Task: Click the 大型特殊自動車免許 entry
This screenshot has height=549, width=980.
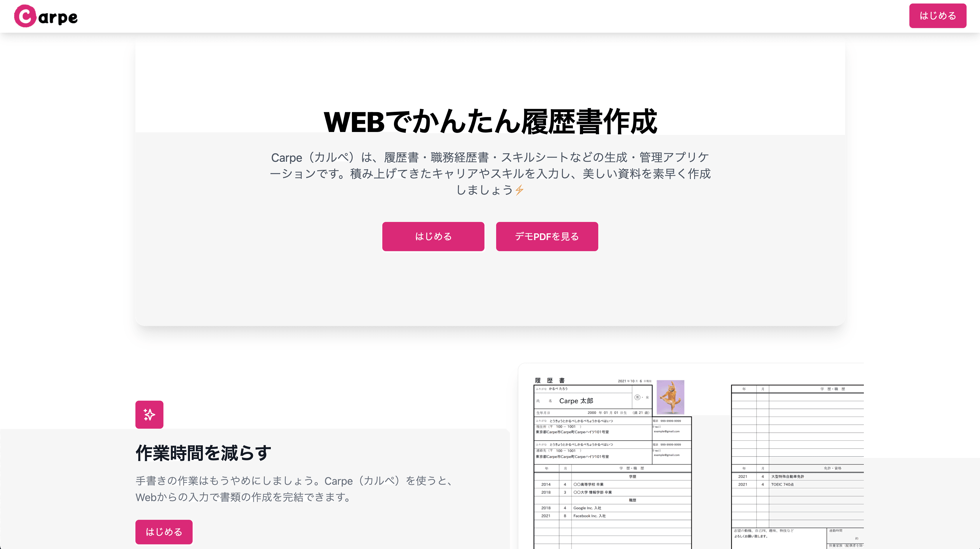Action: (x=787, y=476)
